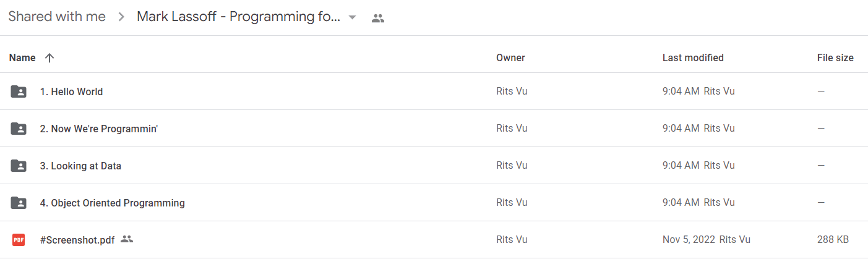Toggle the sort direction arrow next to Name
Image resolution: width=868 pixels, height=259 pixels.
click(x=49, y=57)
